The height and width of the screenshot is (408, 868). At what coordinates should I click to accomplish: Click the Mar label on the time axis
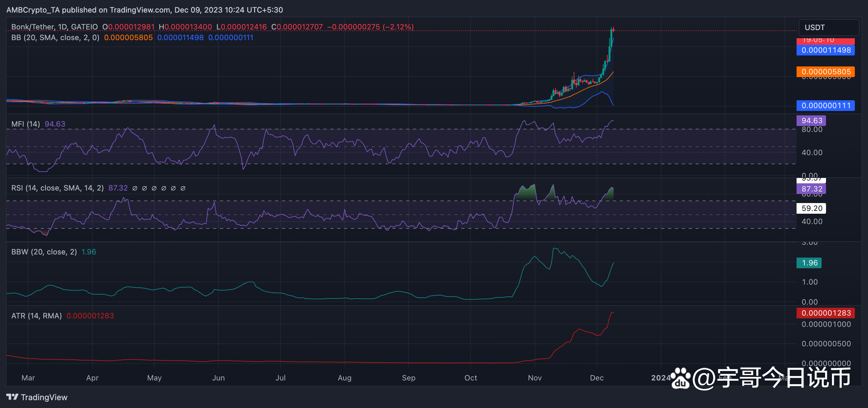point(28,378)
